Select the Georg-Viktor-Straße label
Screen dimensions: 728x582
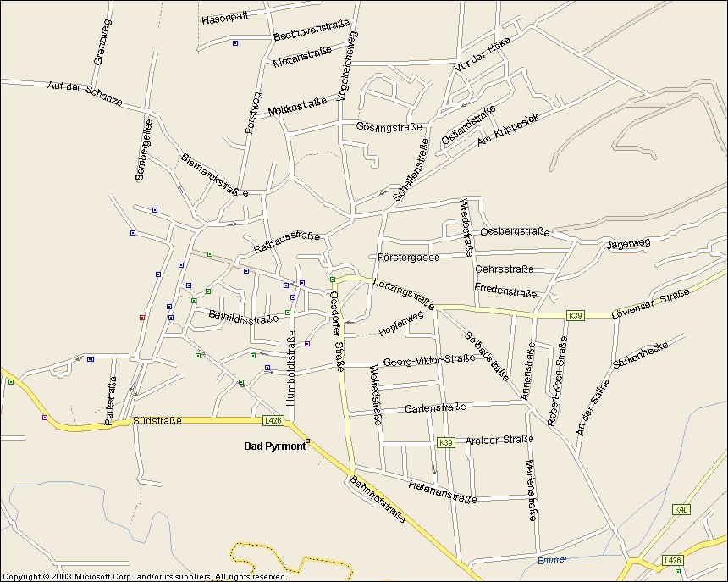tap(428, 361)
